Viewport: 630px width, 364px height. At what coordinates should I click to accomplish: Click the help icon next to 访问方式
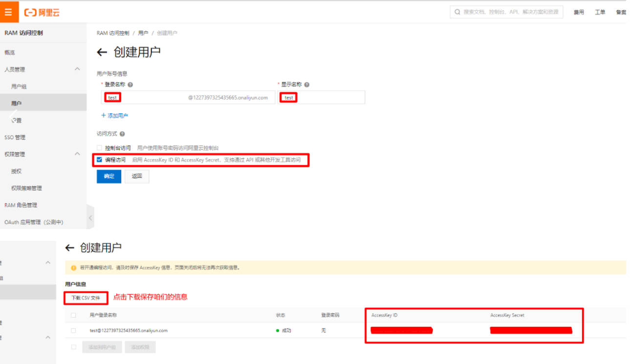122,134
